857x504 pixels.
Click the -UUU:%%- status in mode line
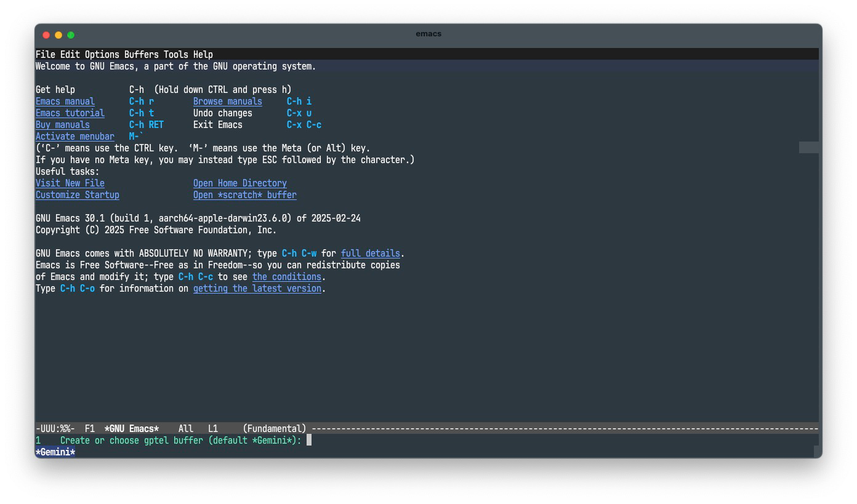(x=55, y=429)
